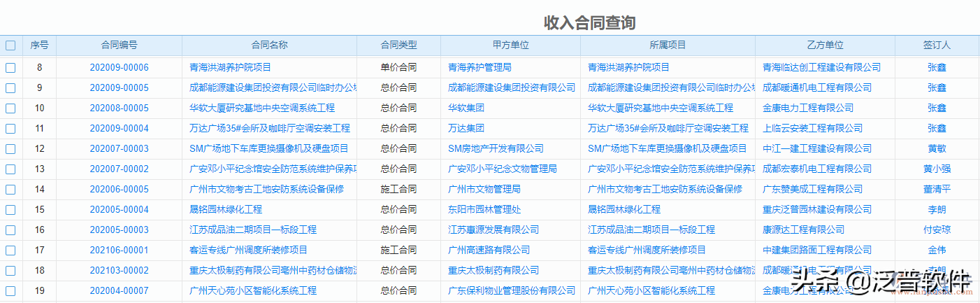The width and height of the screenshot is (980, 303).
Task: Check the box for row 15
Action: tap(10, 210)
